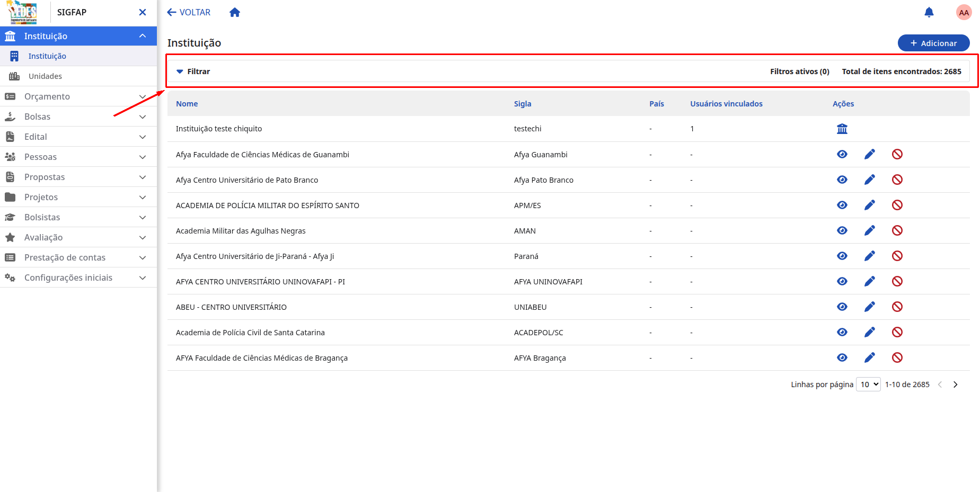Image resolution: width=980 pixels, height=492 pixels.
Task: View details of ACADEMIA DE POLÍCIA MILITAR
Action: (x=842, y=205)
